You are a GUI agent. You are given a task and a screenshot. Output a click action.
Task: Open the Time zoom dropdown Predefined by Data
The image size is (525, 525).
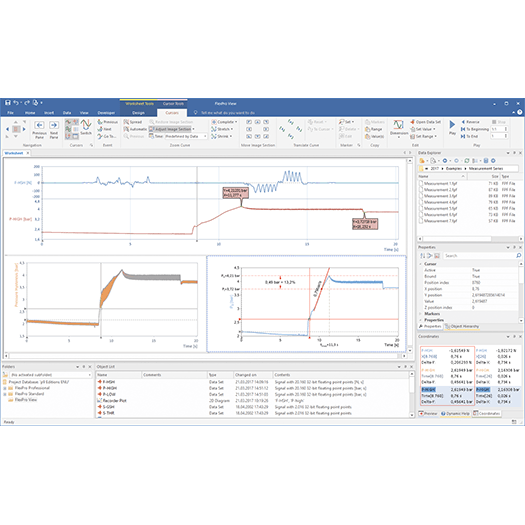(186, 136)
